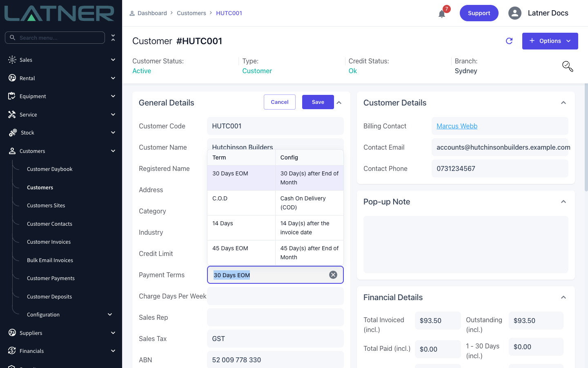Open Customer Invoices menu item
Viewport: 588px width, 368px height.
[49, 242]
